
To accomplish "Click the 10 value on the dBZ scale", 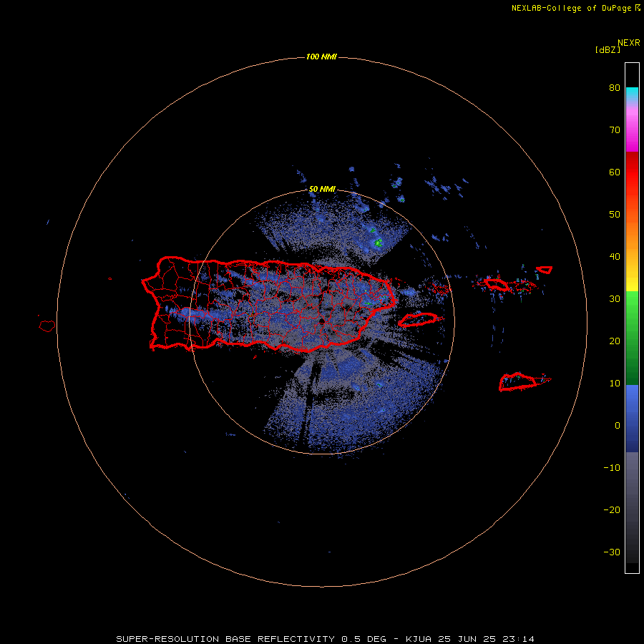I will point(615,384).
